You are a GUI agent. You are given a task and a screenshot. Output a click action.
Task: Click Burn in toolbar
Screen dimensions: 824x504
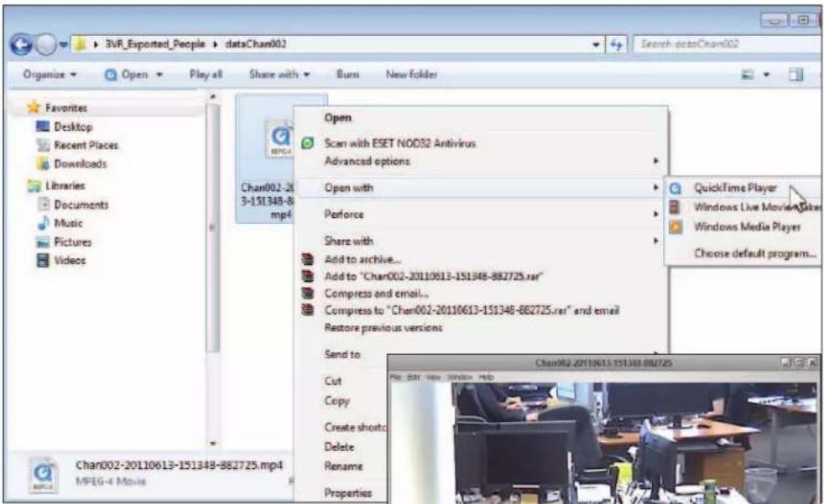[x=347, y=75]
